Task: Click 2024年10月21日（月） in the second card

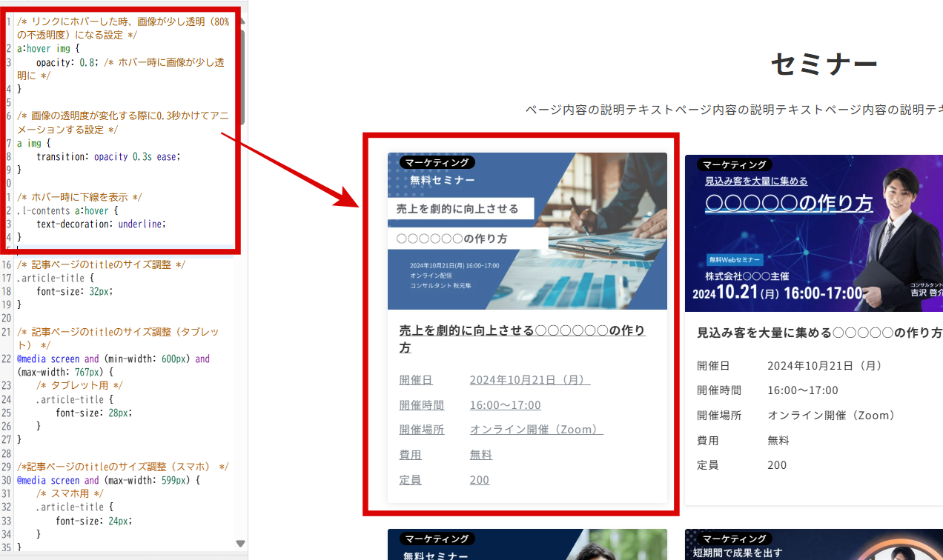Action: point(825,366)
